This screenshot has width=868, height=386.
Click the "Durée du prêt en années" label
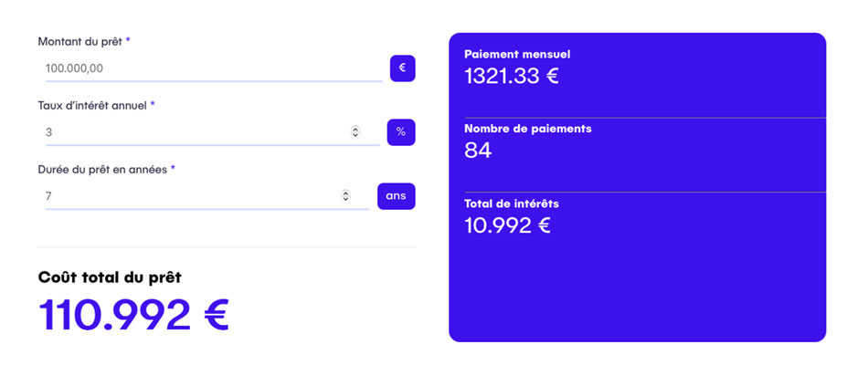[102, 170]
